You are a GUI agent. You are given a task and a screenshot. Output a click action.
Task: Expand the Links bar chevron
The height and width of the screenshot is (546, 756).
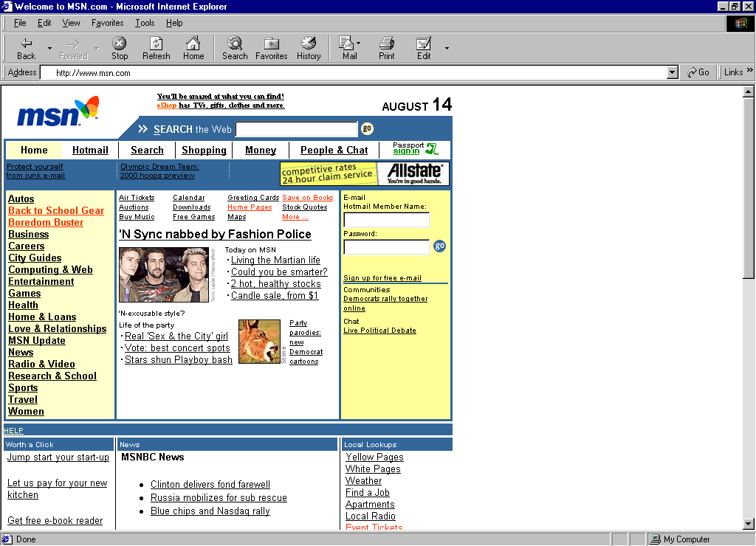(750, 70)
